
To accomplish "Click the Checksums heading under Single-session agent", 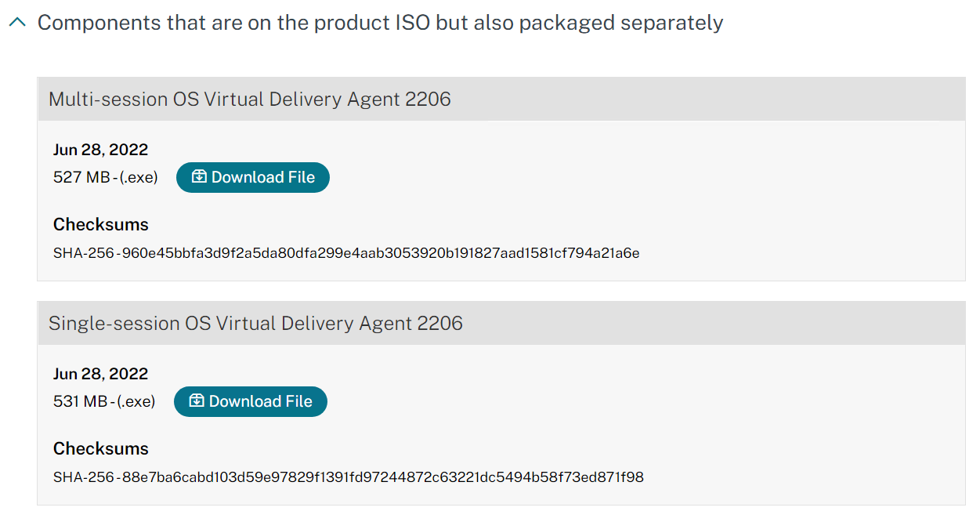I will (101, 449).
